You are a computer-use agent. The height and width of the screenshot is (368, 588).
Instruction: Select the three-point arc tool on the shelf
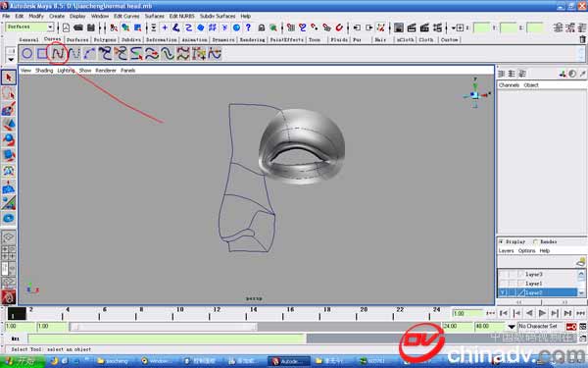pos(89,54)
